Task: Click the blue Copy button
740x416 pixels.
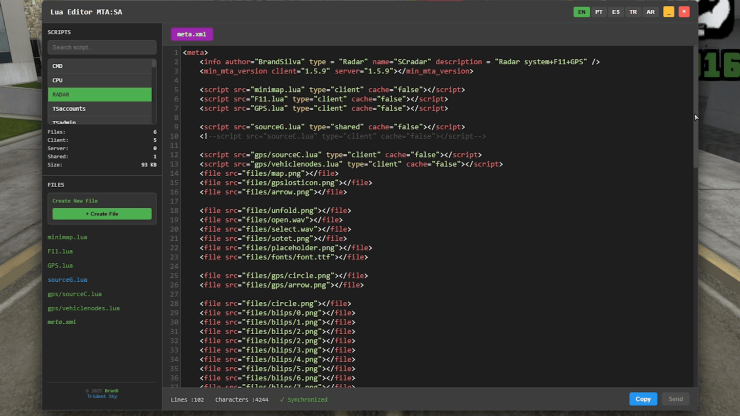Action: [x=643, y=399]
